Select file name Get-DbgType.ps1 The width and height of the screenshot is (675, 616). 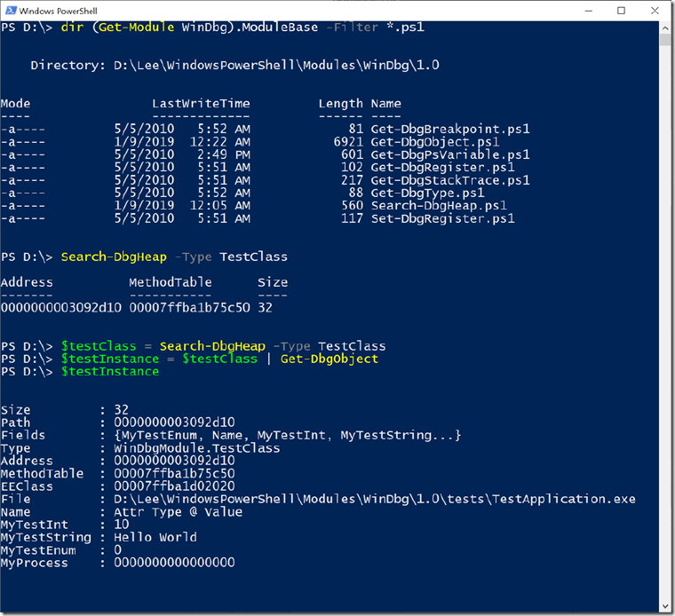(x=427, y=193)
